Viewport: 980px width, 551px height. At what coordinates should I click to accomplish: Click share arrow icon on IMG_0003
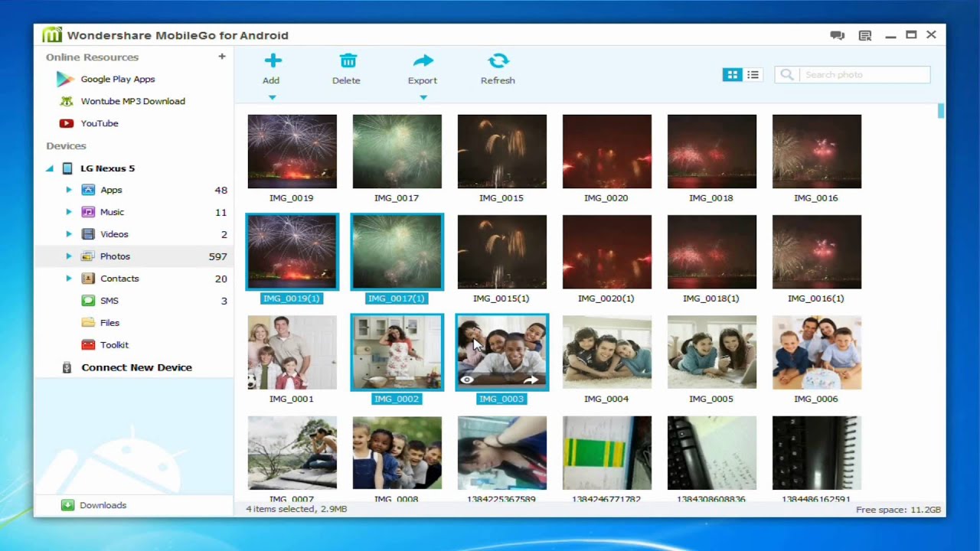coord(531,380)
